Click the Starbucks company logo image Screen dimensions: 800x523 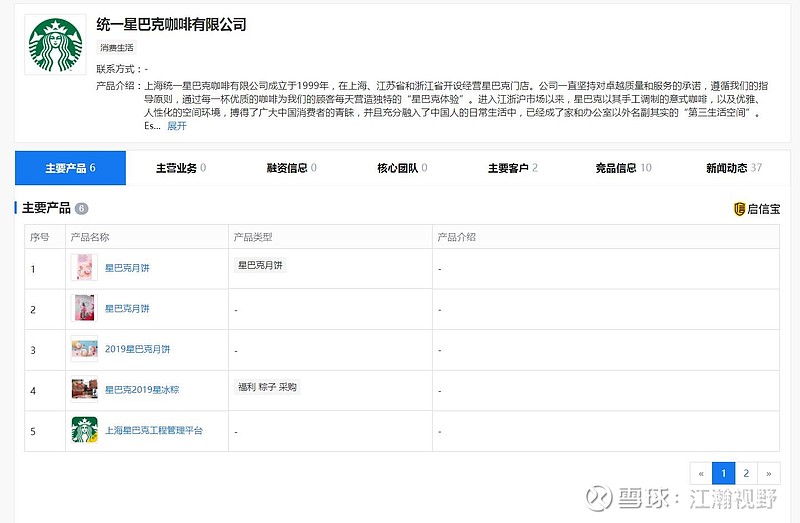tap(55, 44)
